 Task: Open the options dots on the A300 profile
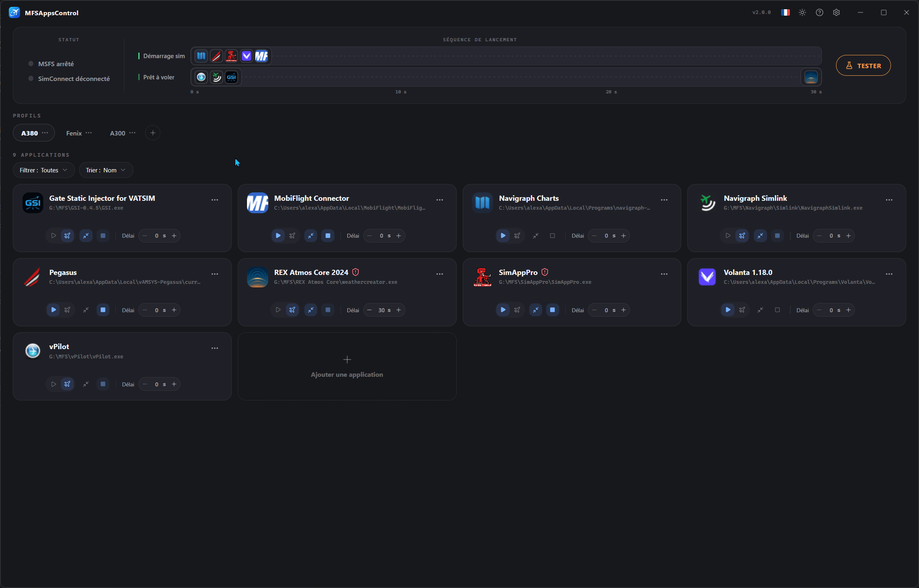click(132, 133)
